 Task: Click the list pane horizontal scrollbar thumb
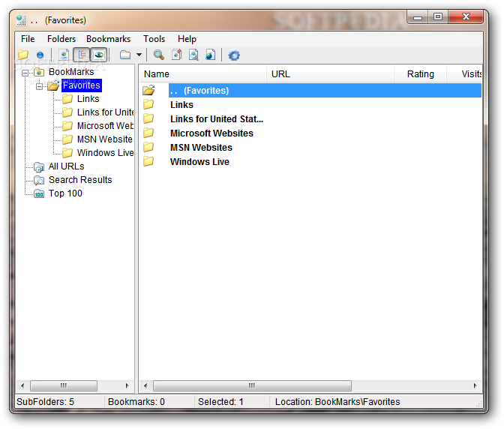coord(252,385)
